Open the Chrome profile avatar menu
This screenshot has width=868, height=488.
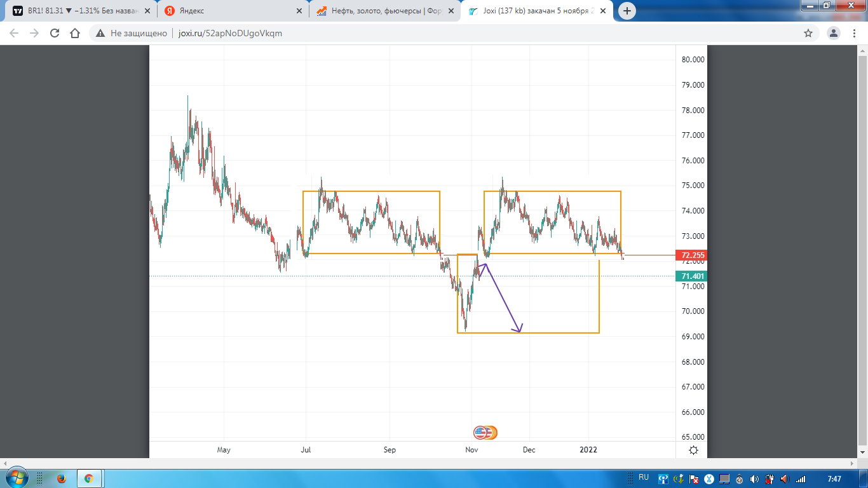click(x=833, y=33)
